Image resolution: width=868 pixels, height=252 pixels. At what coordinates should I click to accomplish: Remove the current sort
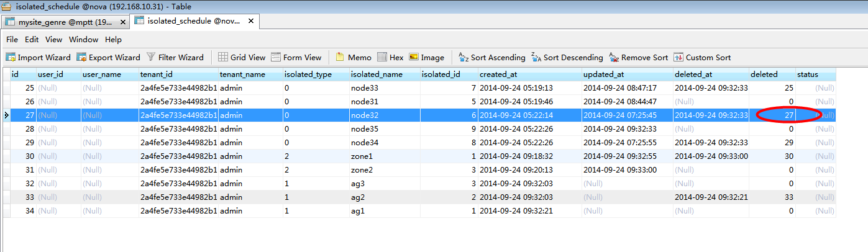click(638, 57)
